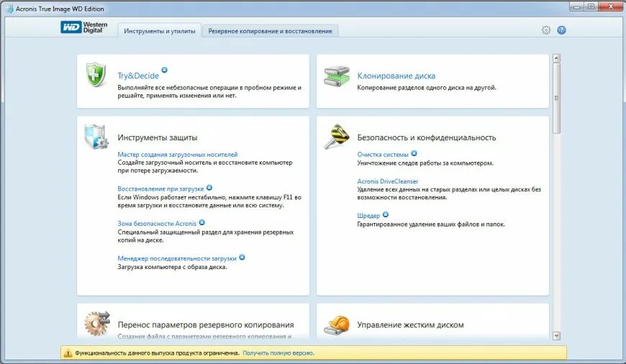Open Зона безопасности Acronis link

tap(157, 224)
